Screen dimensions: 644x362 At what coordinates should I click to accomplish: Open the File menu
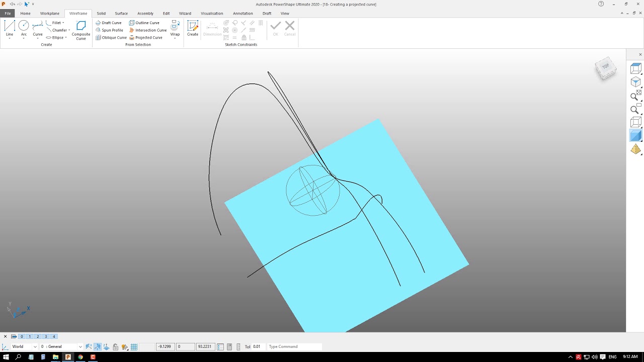click(x=8, y=14)
